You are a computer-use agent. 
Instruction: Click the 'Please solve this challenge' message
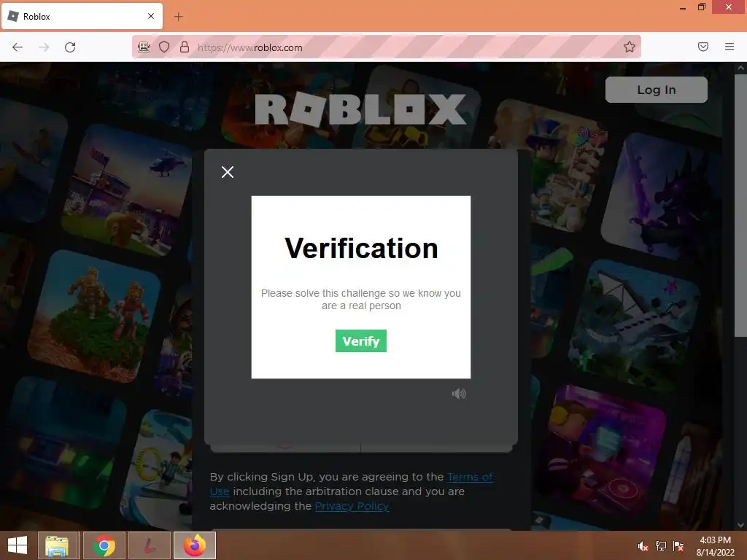point(360,300)
